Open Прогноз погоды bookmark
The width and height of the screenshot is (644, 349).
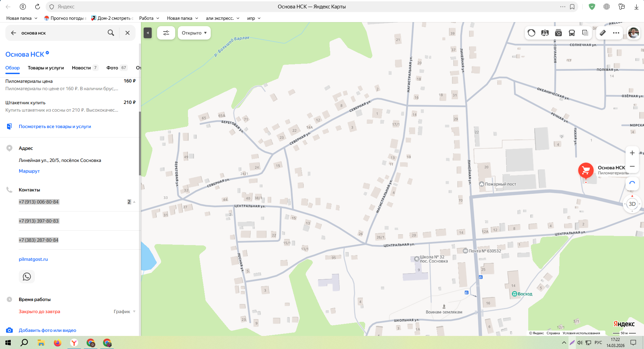[x=66, y=18]
